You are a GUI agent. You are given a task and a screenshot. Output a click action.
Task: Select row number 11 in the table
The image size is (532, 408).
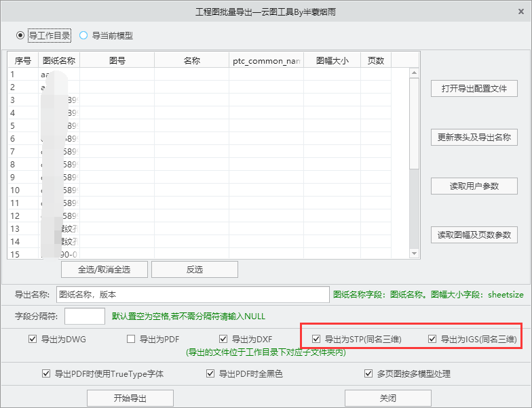[199, 203]
